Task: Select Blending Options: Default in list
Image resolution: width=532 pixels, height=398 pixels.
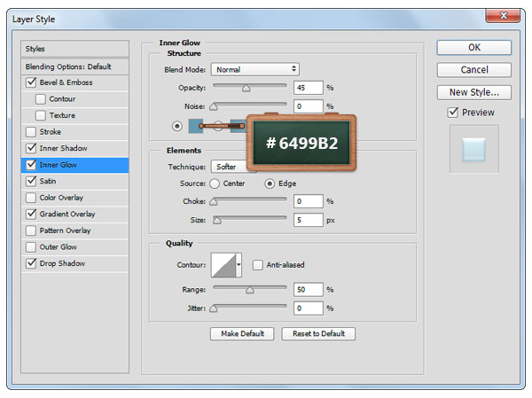Action: click(67, 66)
